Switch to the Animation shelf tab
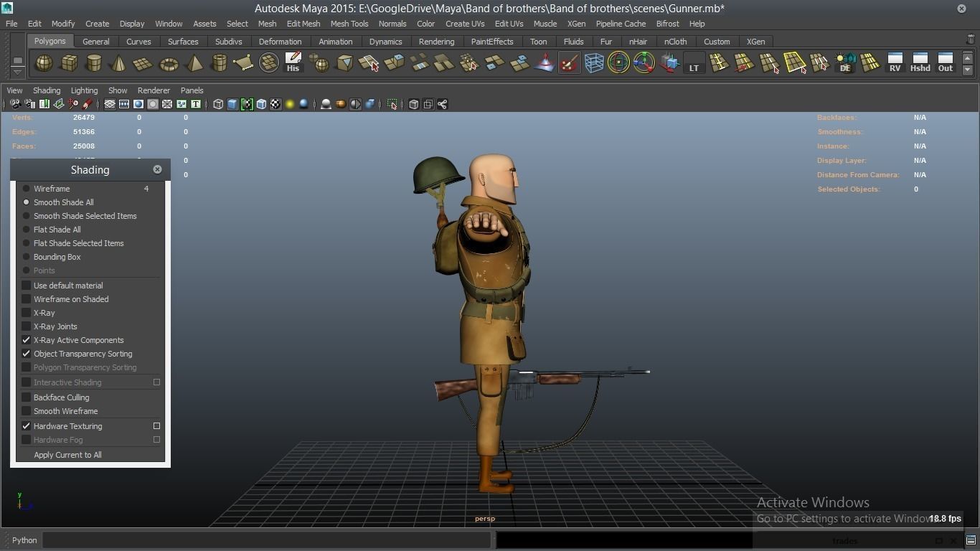Viewport: 980px width, 551px height. coord(336,42)
